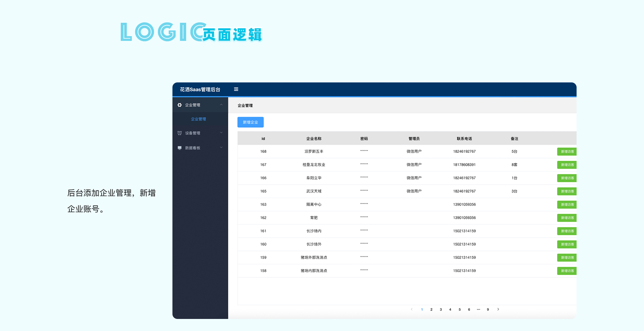Screen dimensions: 644x331
Task: Click 新增访客 for company 武汉天域
Action: (x=567, y=191)
